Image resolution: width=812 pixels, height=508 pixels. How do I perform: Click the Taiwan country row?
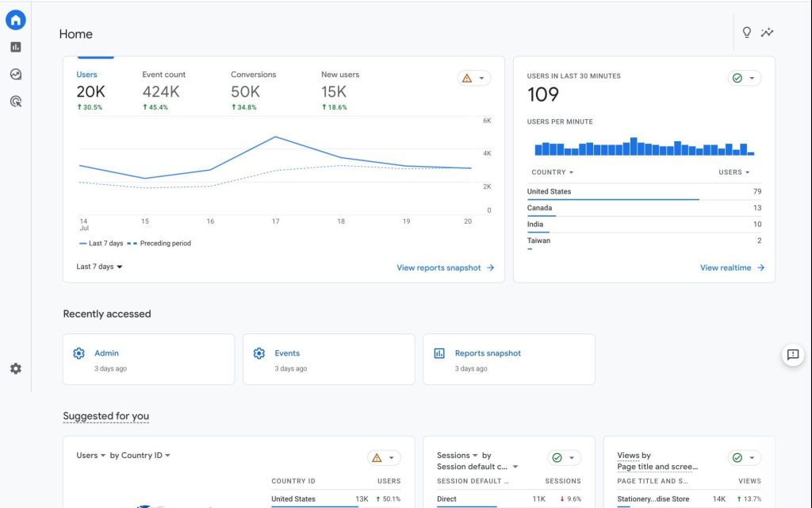(644, 241)
